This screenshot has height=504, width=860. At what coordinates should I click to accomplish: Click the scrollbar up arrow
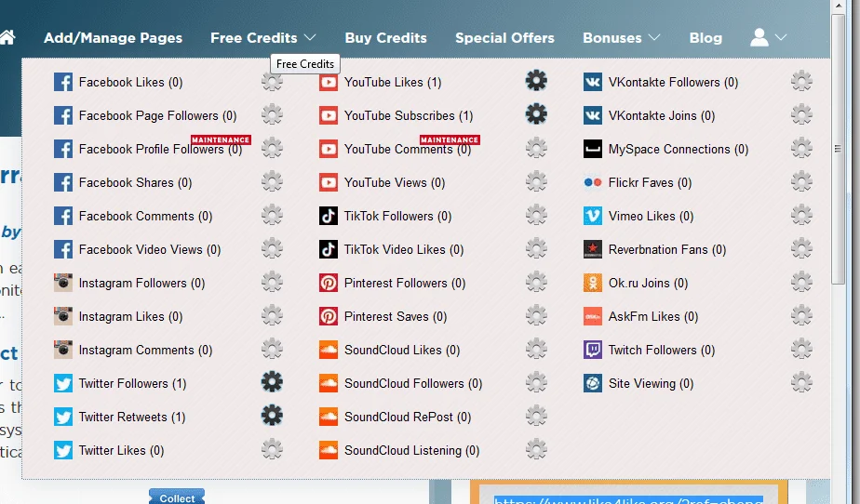(x=838, y=6)
